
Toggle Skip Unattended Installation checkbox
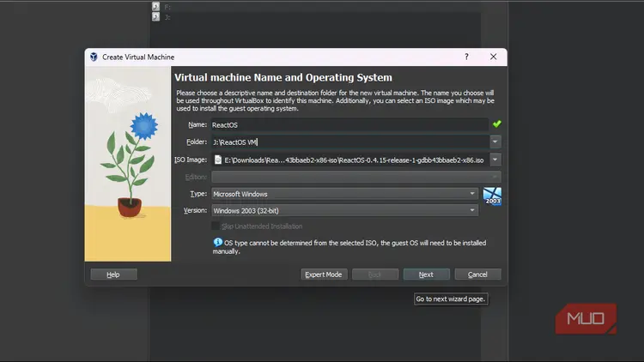216,226
